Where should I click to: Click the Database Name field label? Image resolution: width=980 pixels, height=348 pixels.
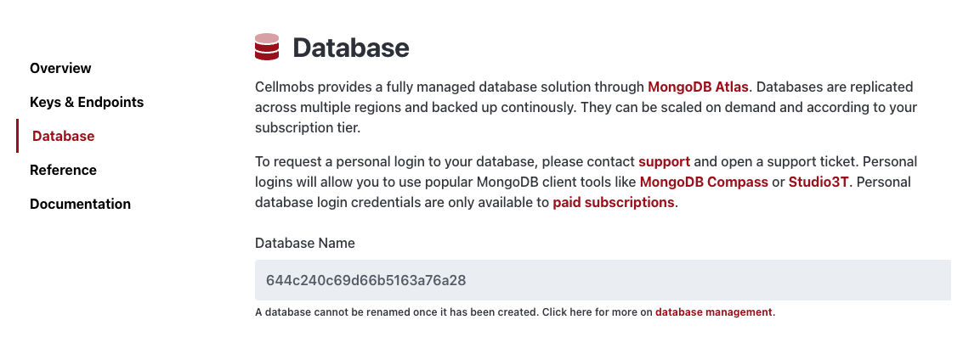pos(305,244)
